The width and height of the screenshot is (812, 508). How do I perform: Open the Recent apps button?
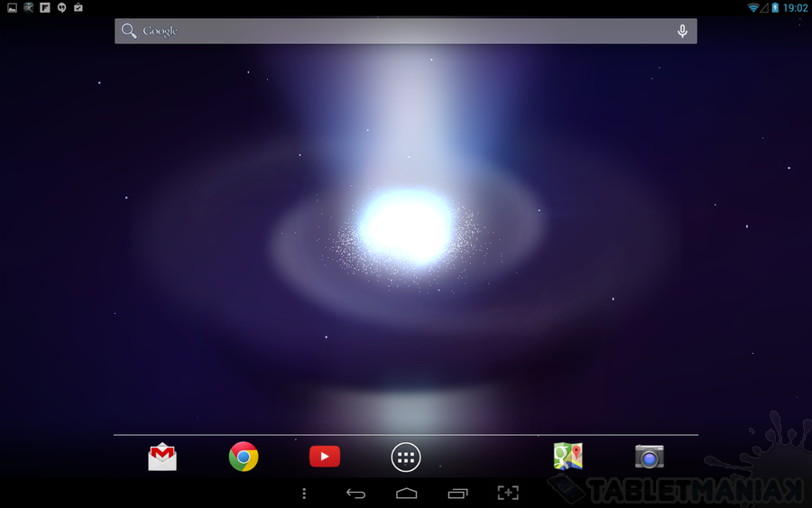[457, 494]
